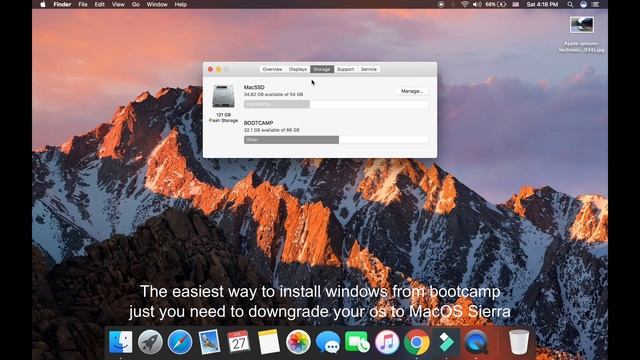This screenshot has width=640, height=360.
Task: Open QuickTime Player in the dock
Action: (x=476, y=342)
